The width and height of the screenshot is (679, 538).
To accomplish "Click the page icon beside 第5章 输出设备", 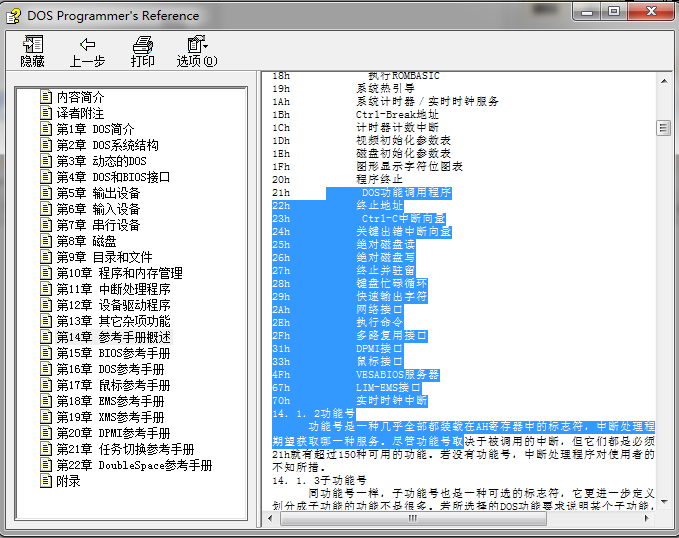I will 46,193.
